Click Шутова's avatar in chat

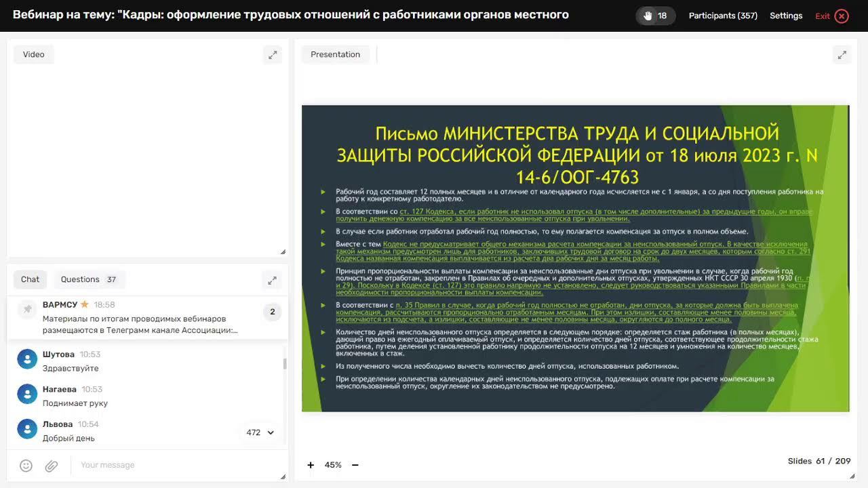(x=27, y=359)
